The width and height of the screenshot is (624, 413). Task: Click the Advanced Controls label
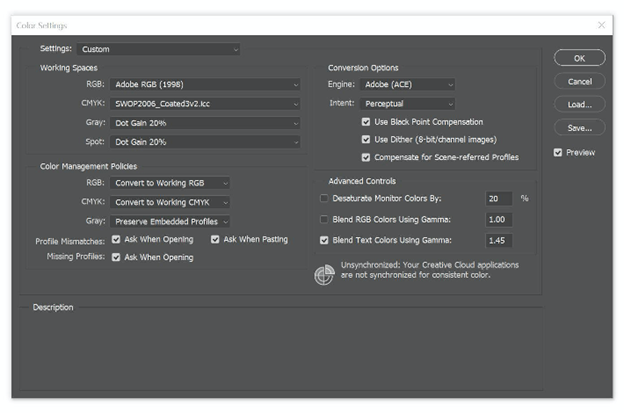point(362,181)
